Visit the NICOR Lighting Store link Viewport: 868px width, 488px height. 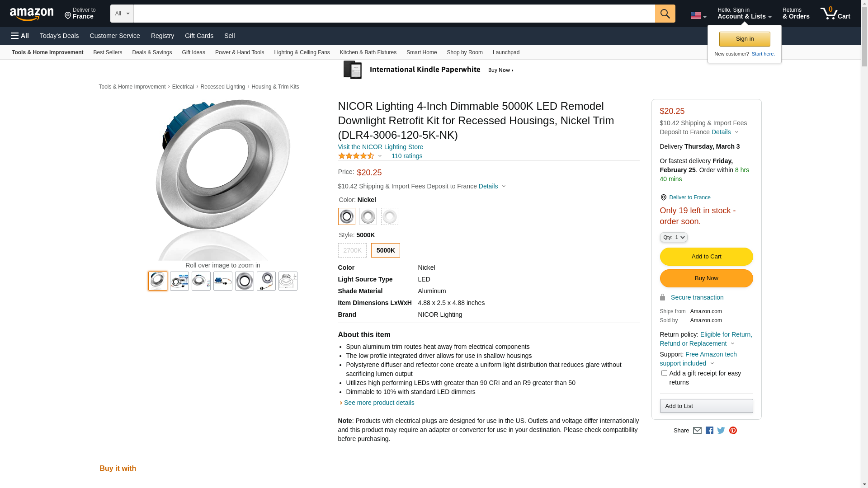(x=380, y=147)
